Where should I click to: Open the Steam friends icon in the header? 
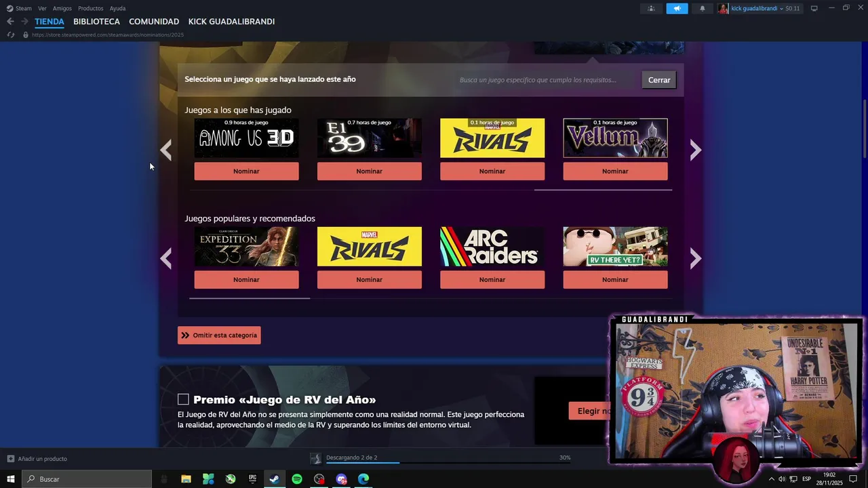[651, 8]
